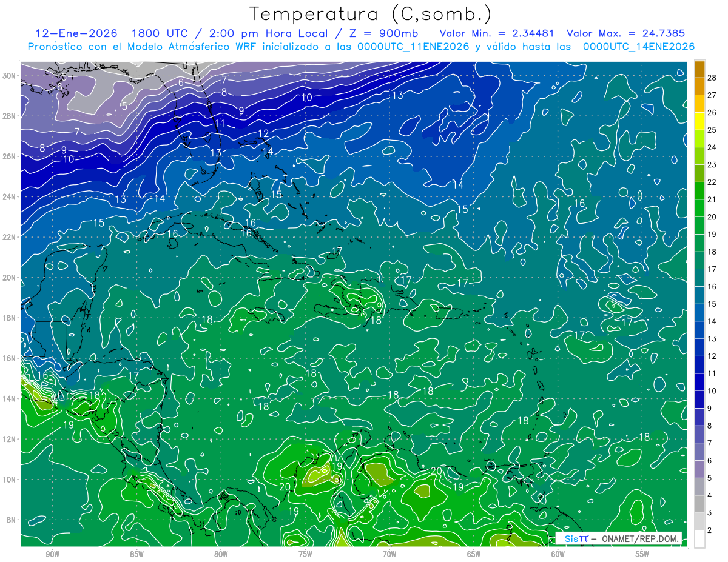
Task: Click 'Valor Min. = 2.34481' text
Action: pyautogui.click(x=498, y=33)
